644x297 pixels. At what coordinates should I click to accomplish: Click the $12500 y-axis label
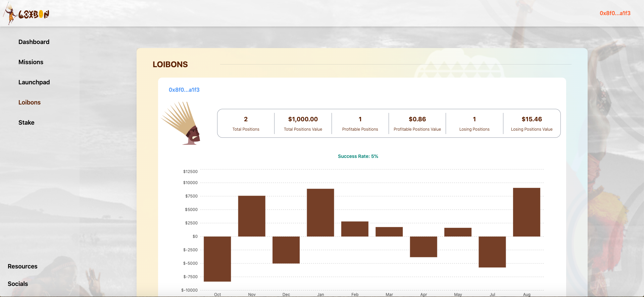click(190, 172)
